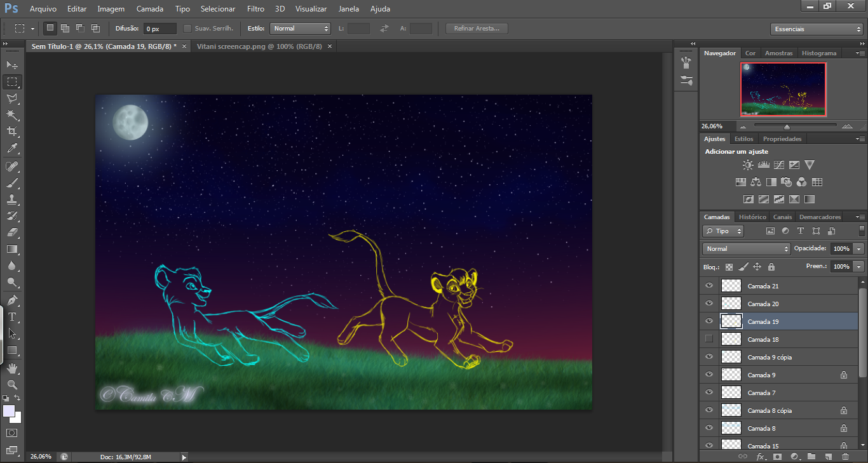Image resolution: width=868 pixels, height=463 pixels.
Task: Click the Navigator preview thumbnail
Action: tap(783, 90)
